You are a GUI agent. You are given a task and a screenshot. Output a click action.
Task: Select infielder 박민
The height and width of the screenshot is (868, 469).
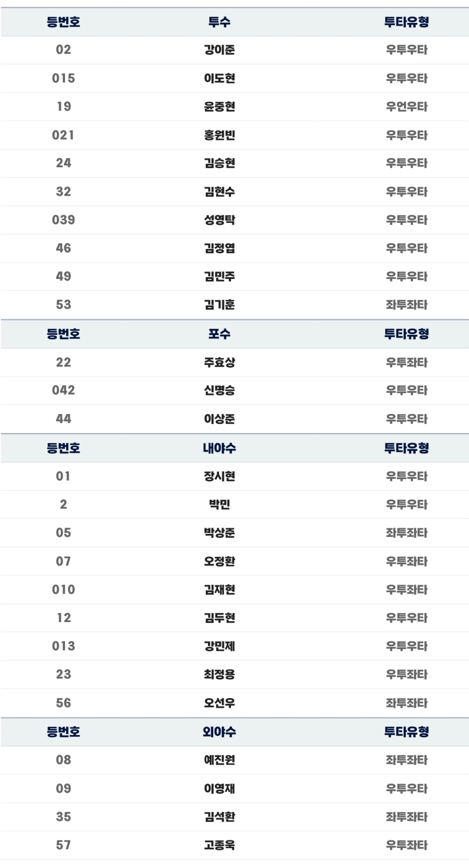pos(219,504)
